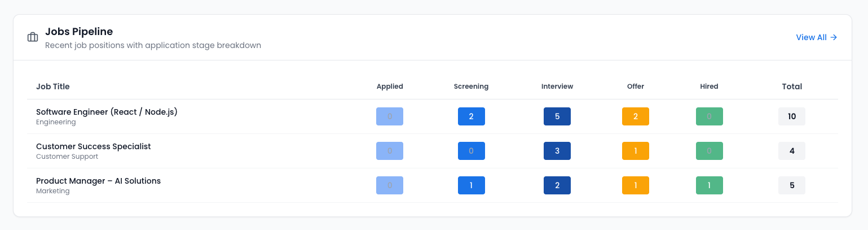Click Hired badge for Software Engineer

click(x=710, y=116)
